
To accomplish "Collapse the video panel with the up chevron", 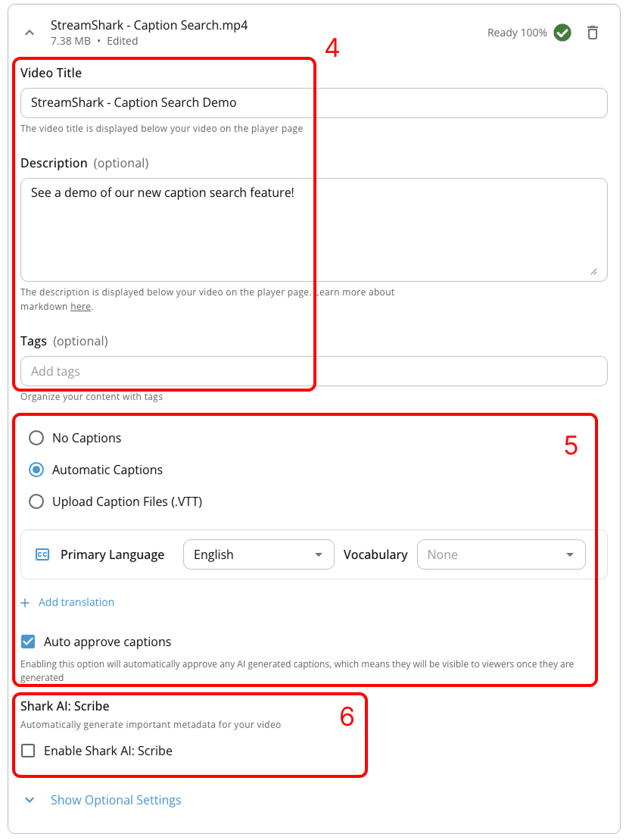I will coord(30,33).
